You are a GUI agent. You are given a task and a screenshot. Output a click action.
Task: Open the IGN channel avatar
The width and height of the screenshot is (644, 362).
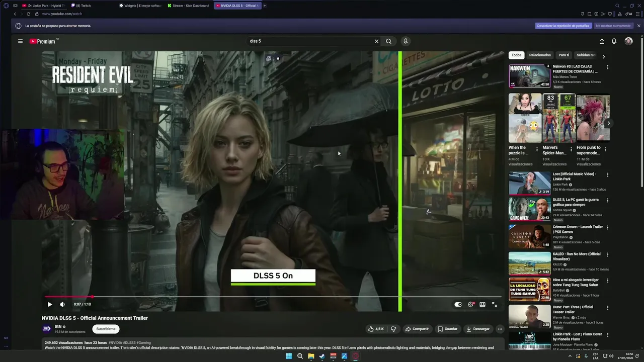click(x=47, y=329)
